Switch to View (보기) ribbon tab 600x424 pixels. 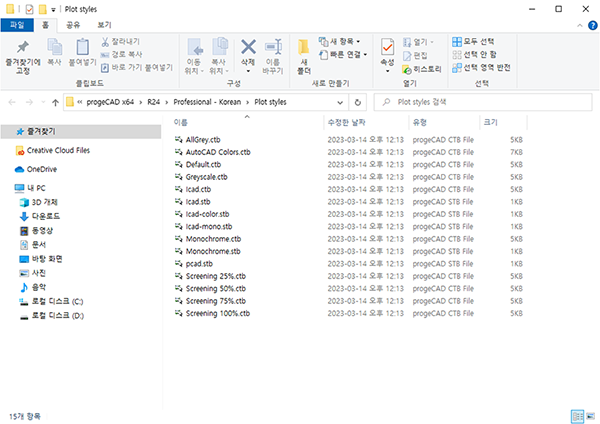[x=104, y=25]
